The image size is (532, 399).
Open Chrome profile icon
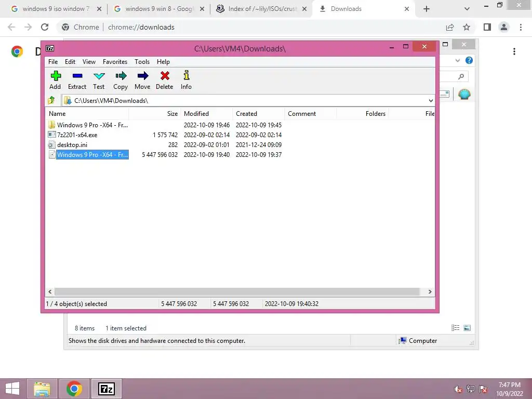504,27
